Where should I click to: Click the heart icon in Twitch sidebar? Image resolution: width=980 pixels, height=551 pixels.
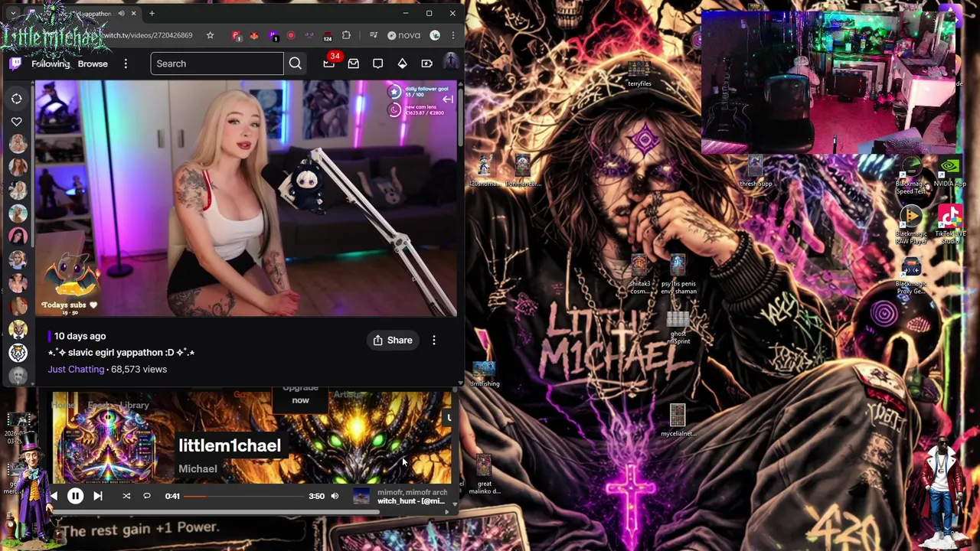[x=16, y=121]
